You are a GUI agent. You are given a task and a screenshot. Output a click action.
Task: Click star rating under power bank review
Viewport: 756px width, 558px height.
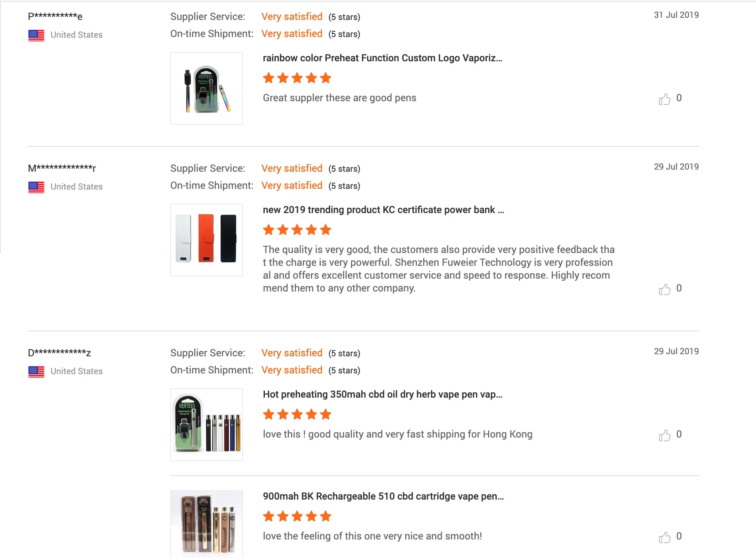(297, 230)
